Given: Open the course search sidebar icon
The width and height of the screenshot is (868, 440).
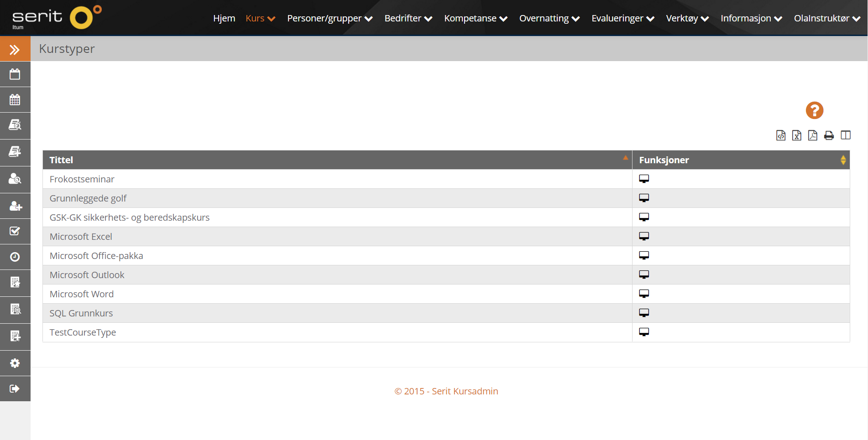Looking at the screenshot, I should [15, 125].
